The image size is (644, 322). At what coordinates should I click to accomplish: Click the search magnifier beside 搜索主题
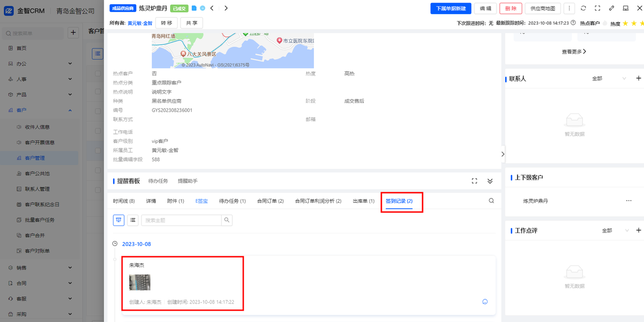(227, 220)
